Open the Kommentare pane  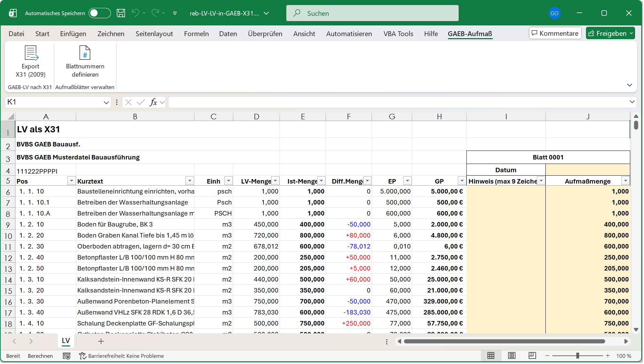[x=555, y=33]
